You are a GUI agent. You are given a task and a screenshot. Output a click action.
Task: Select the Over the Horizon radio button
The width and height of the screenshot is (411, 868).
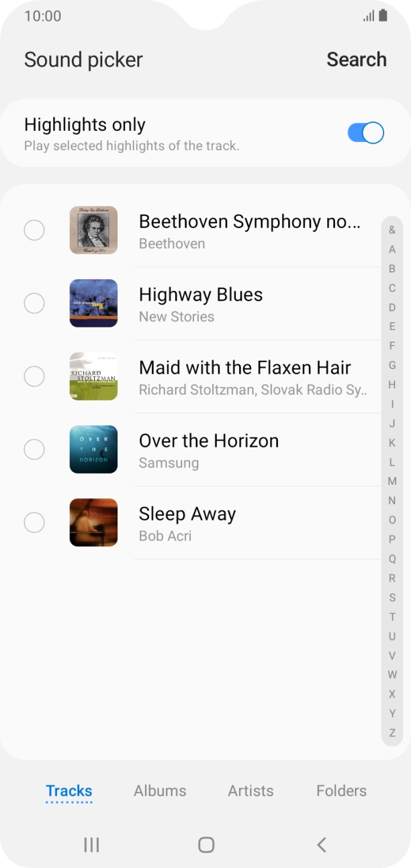34,449
